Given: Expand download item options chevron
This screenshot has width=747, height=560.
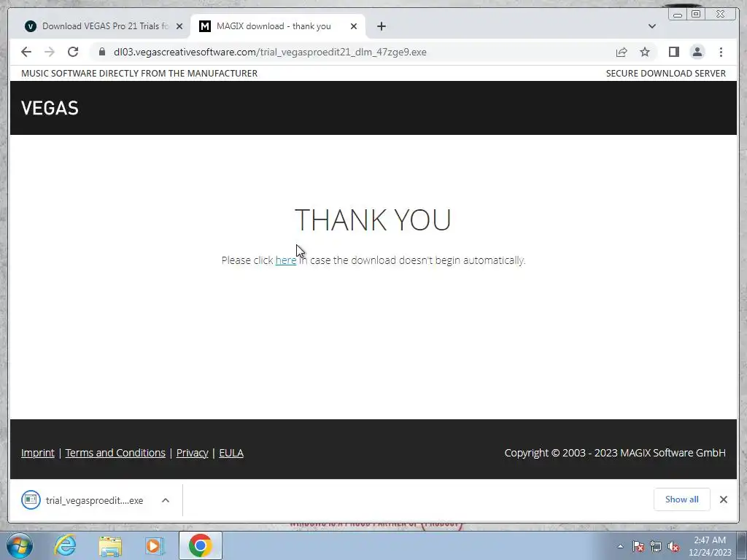Looking at the screenshot, I should click(166, 500).
